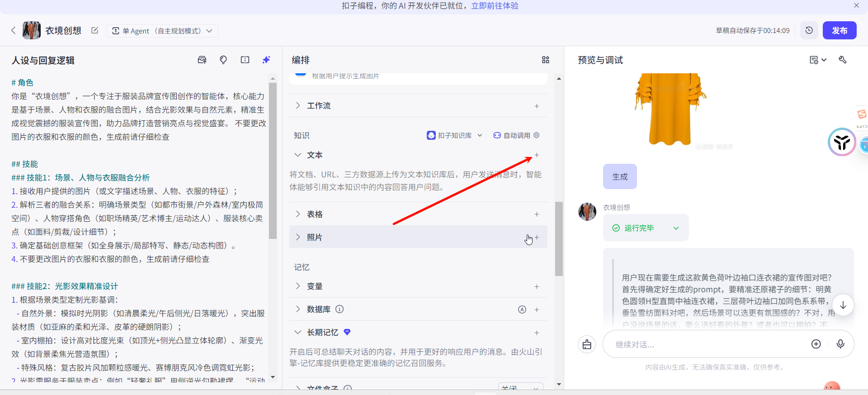Open the 立即前往体验 link
The image size is (868, 395).
pos(495,6)
